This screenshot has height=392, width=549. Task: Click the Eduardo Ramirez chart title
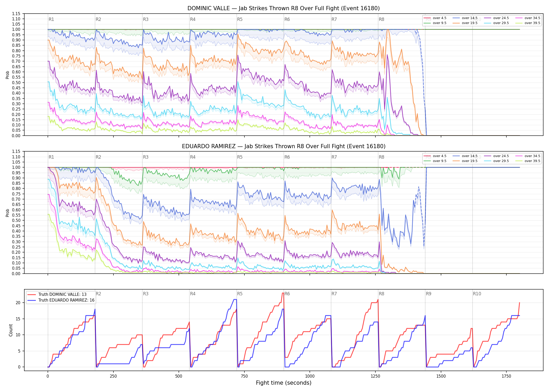point(284,146)
